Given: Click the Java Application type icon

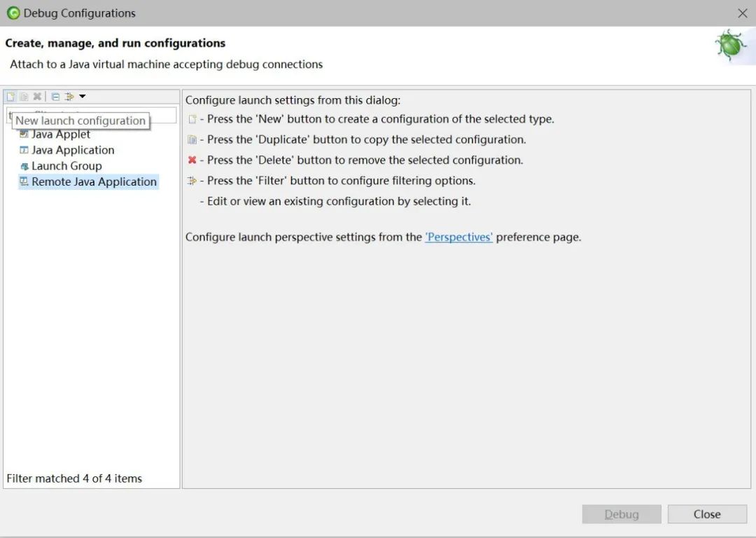Looking at the screenshot, I should tap(24, 150).
